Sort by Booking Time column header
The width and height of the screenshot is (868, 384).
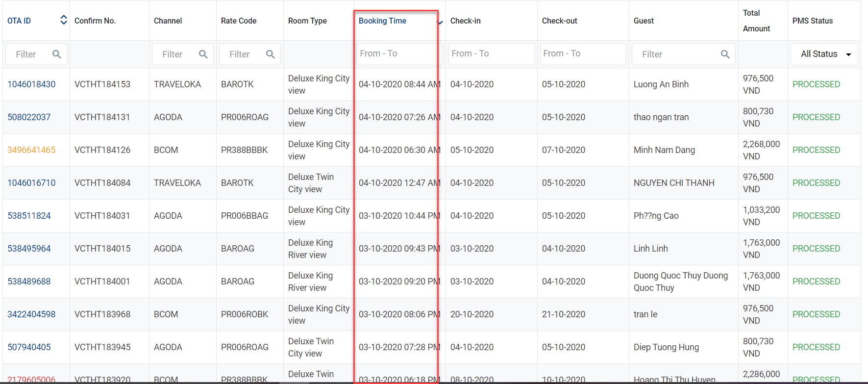[x=382, y=21]
